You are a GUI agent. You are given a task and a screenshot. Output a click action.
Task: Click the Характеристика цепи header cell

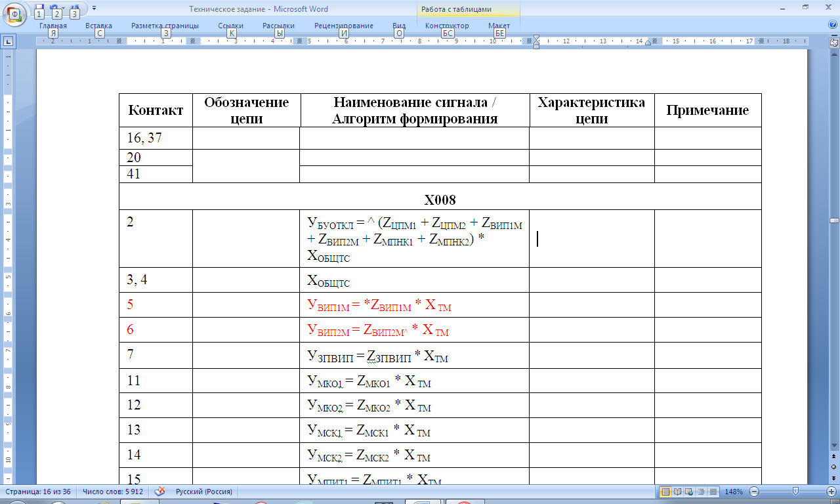591,110
